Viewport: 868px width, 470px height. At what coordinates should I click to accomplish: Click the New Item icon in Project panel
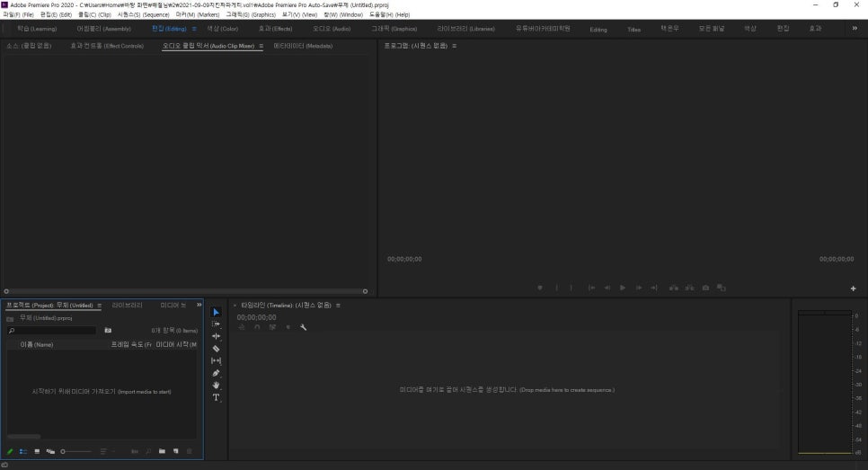[x=175, y=452]
